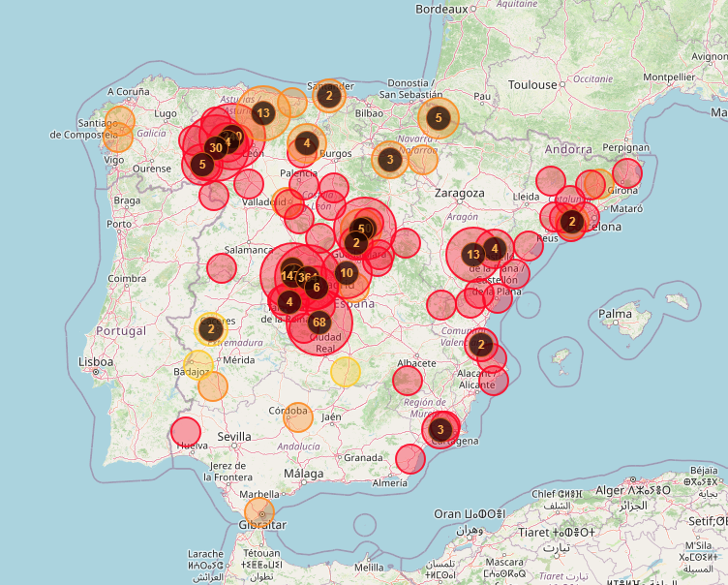
Task: Select the cluster marker labeled 6
Action: [317, 287]
